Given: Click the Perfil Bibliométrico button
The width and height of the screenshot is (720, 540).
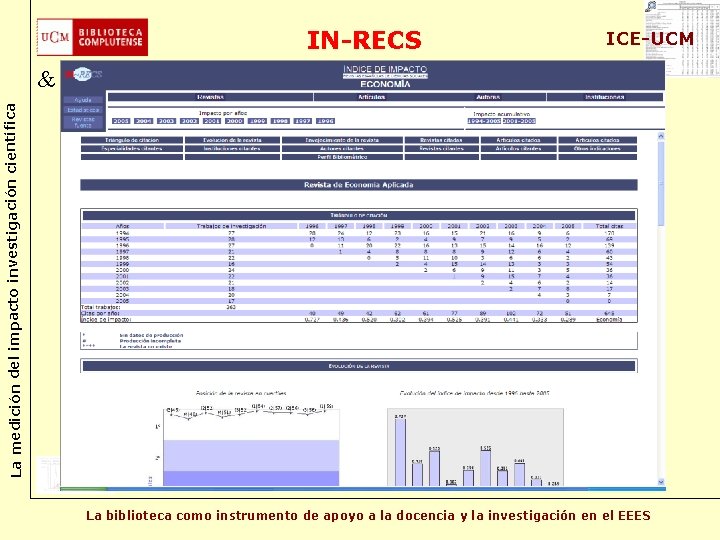Looking at the screenshot, I should tap(342, 157).
